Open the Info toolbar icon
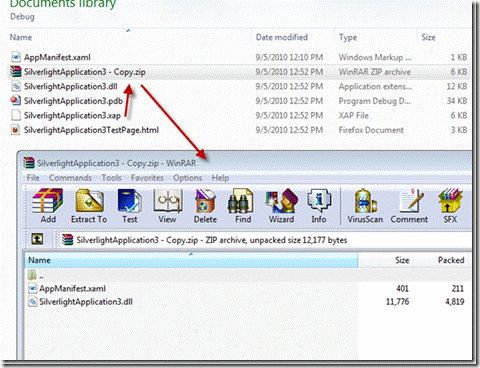 [x=319, y=201]
